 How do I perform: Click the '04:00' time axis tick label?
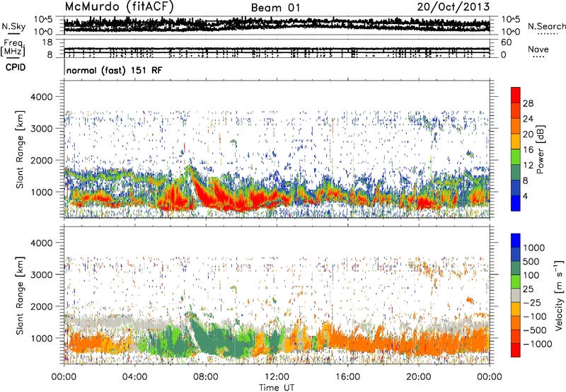(134, 377)
